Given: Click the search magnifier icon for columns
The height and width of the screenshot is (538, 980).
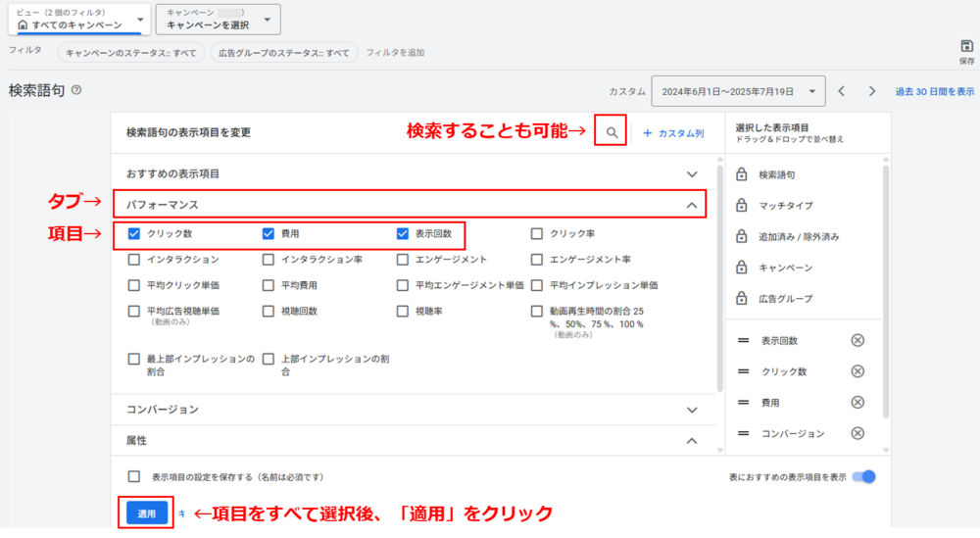Looking at the screenshot, I should pyautogui.click(x=611, y=132).
